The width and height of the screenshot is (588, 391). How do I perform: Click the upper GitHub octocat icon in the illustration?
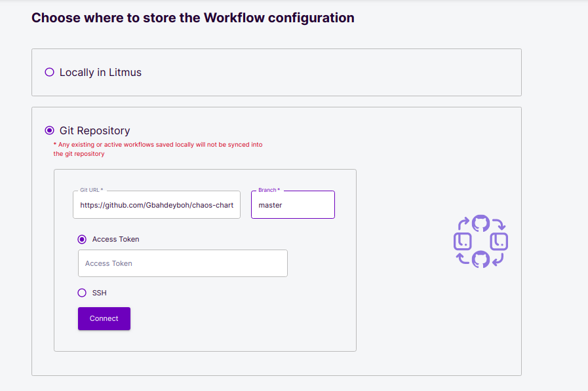(x=480, y=223)
